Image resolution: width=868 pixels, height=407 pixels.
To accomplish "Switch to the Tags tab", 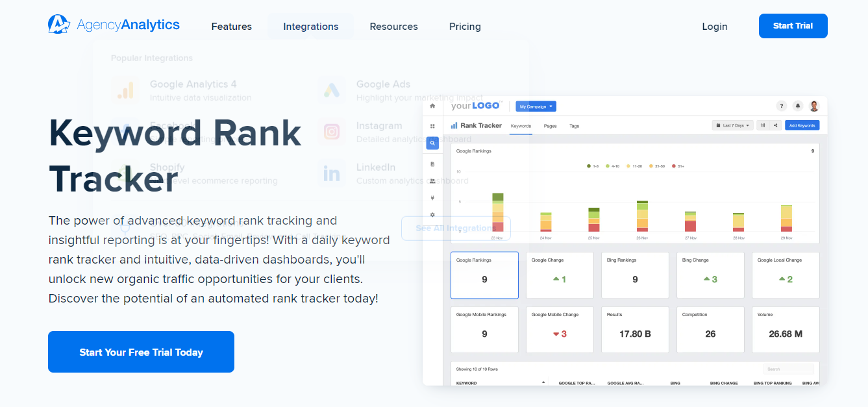I will (x=575, y=126).
